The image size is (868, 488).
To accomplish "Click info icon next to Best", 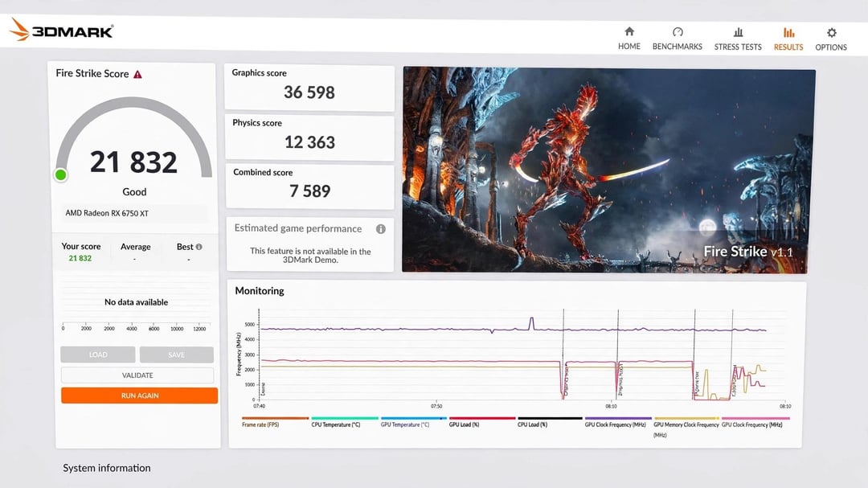I will point(199,247).
